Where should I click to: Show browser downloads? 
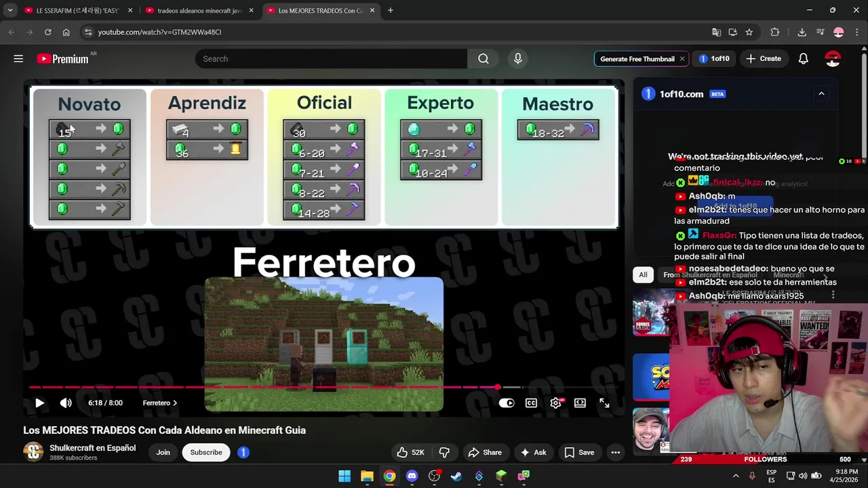(802, 32)
